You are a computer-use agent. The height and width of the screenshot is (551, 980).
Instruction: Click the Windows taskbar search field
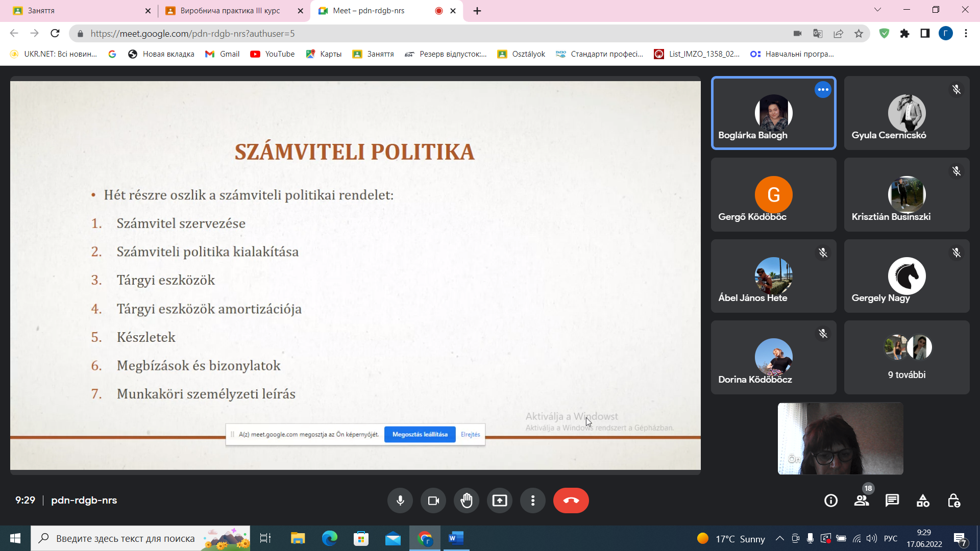[x=125, y=538]
